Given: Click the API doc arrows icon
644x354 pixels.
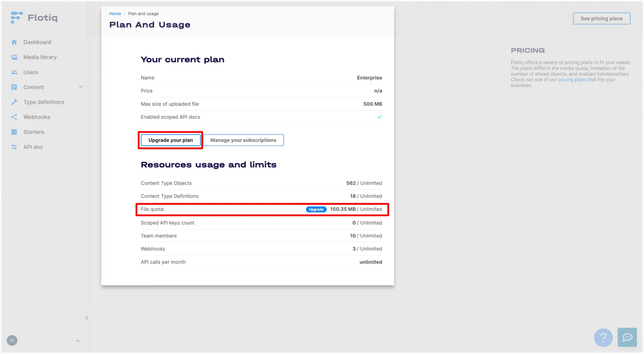Looking at the screenshot, I should pyautogui.click(x=14, y=147).
